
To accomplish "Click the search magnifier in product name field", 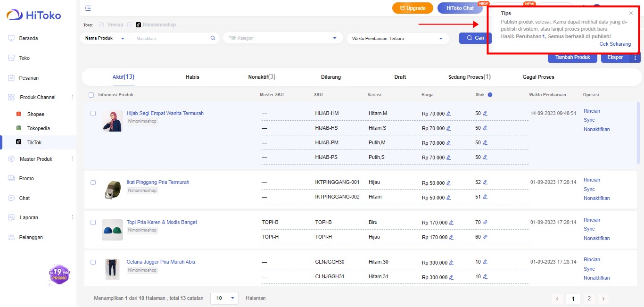I will 213,38.
